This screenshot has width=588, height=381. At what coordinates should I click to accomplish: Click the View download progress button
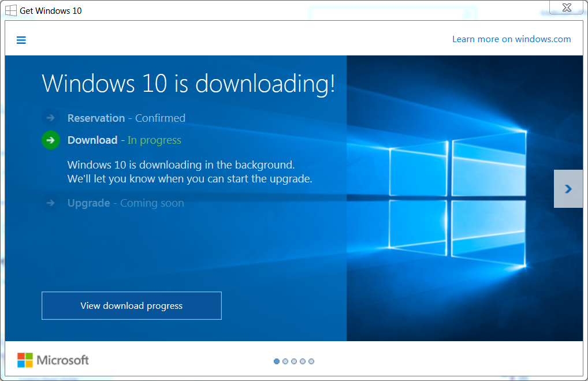point(132,306)
